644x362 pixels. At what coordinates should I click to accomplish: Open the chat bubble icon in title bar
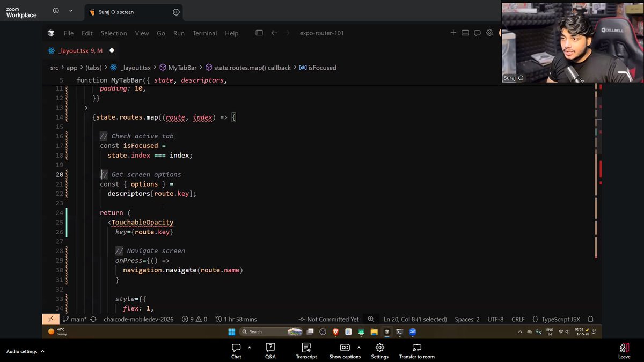477,33
